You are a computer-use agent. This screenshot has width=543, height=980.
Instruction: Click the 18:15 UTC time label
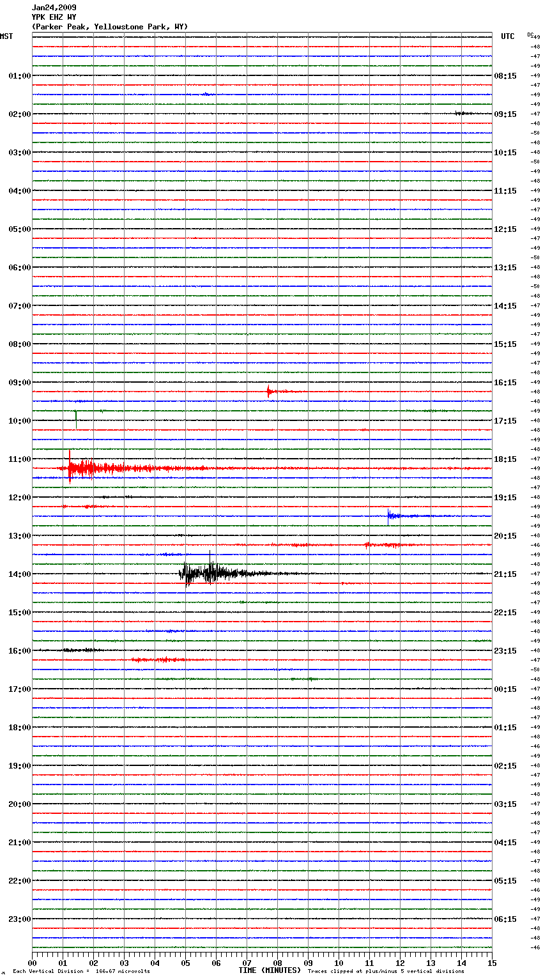tap(505, 459)
